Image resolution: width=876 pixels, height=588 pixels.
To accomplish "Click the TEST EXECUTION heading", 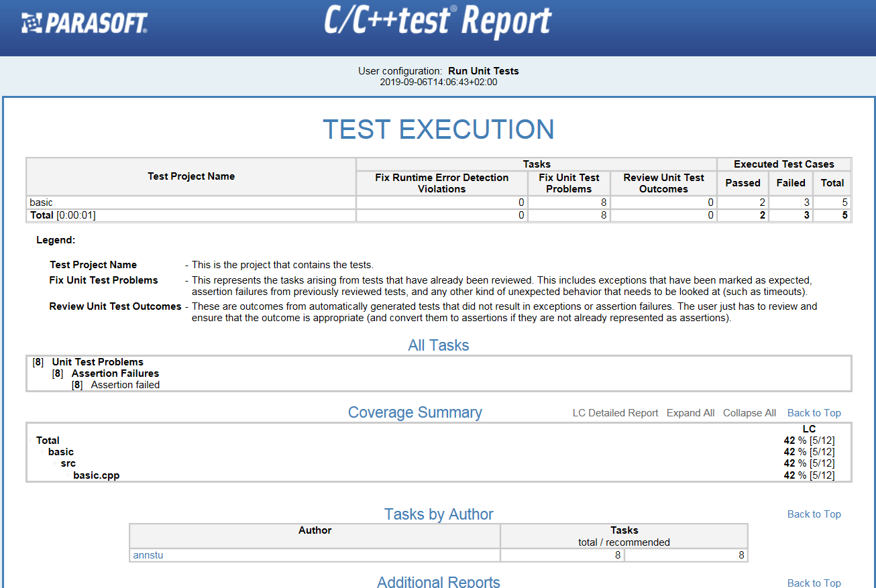I will coord(439,129).
